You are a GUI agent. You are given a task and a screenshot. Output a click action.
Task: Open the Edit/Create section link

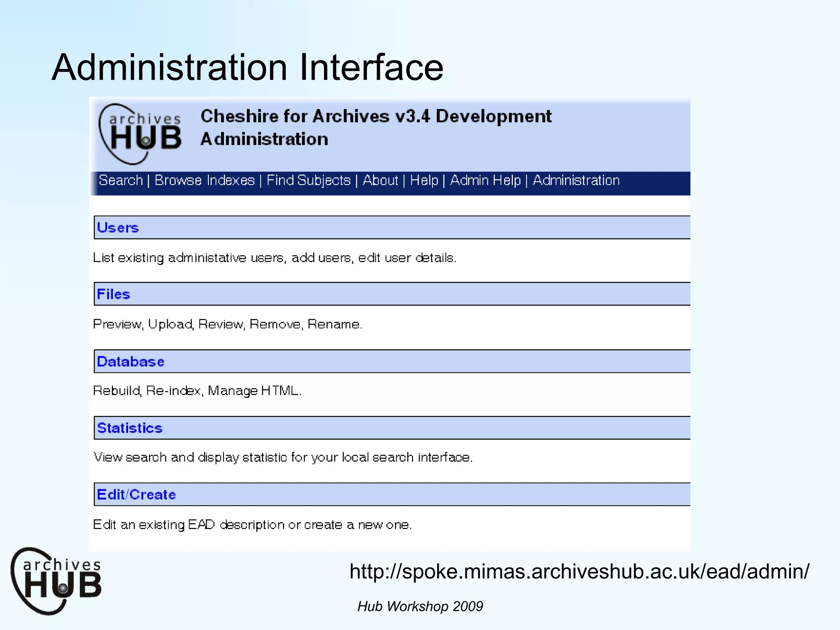coord(136,494)
